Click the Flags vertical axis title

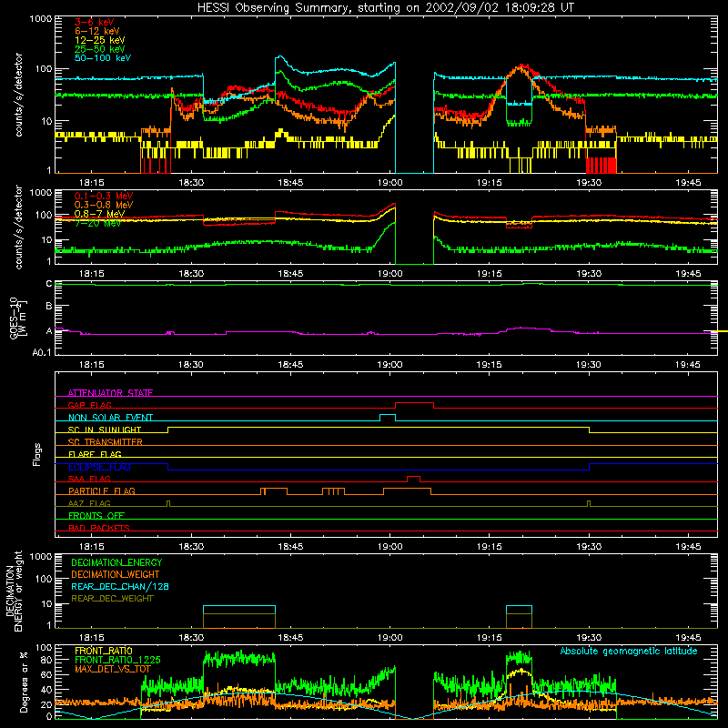(x=37, y=454)
